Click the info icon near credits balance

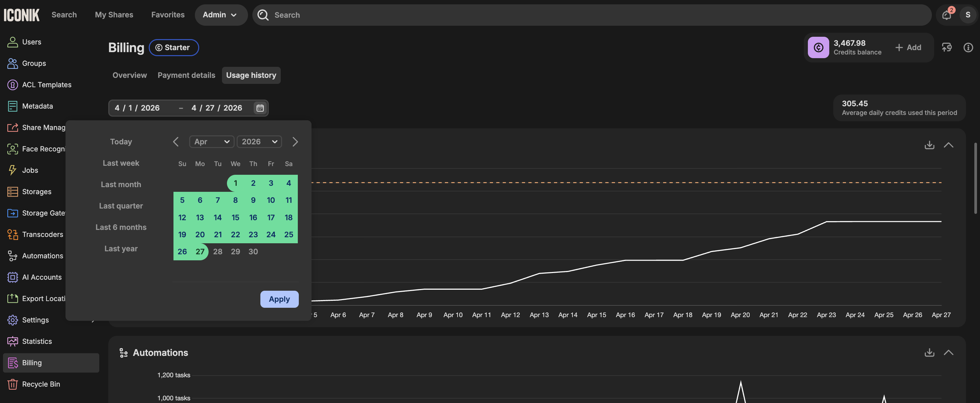(x=968, y=47)
